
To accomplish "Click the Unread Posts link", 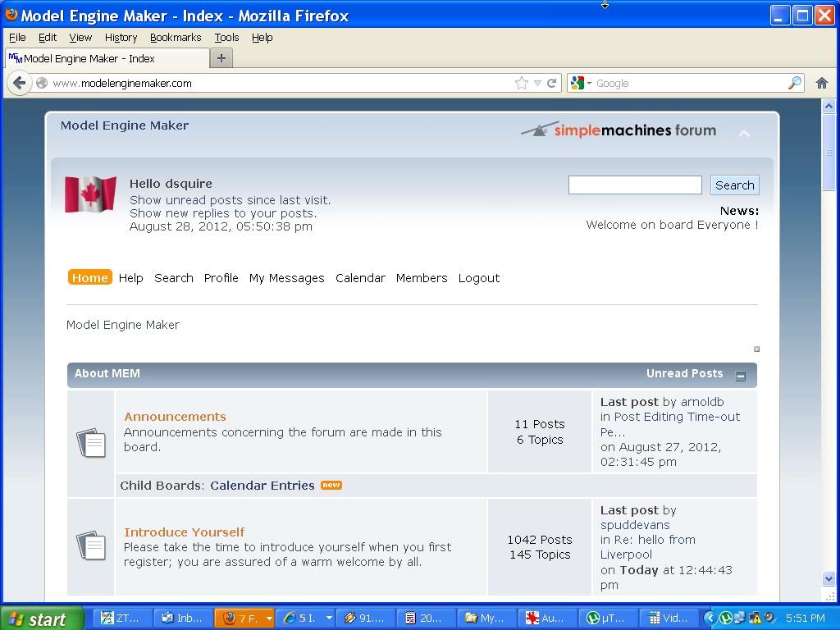I will [684, 373].
